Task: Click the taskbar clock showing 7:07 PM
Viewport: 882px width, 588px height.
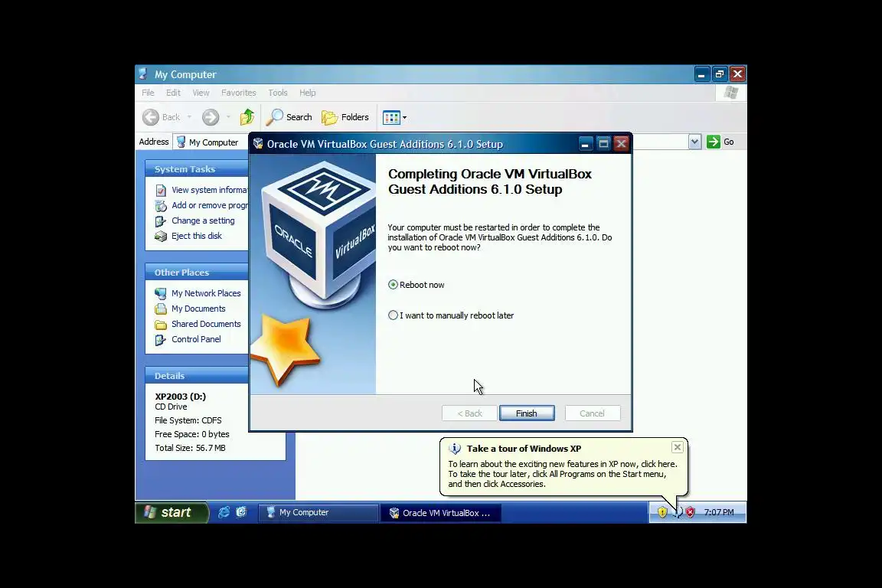Action: 719,513
